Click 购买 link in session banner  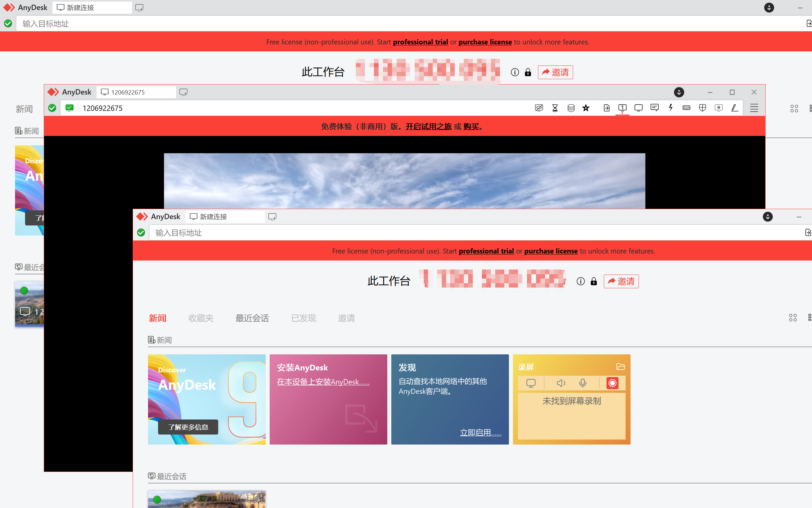pyautogui.click(x=471, y=127)
